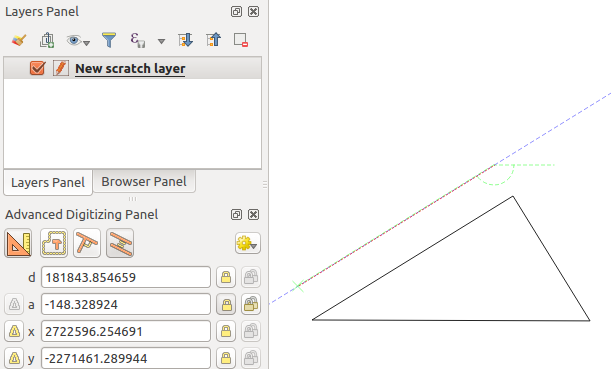Viewport: 611px width, 369px height.
Task: Toggle relative angle lock for a
Action: pyautogui.click(x=251, y=304)
